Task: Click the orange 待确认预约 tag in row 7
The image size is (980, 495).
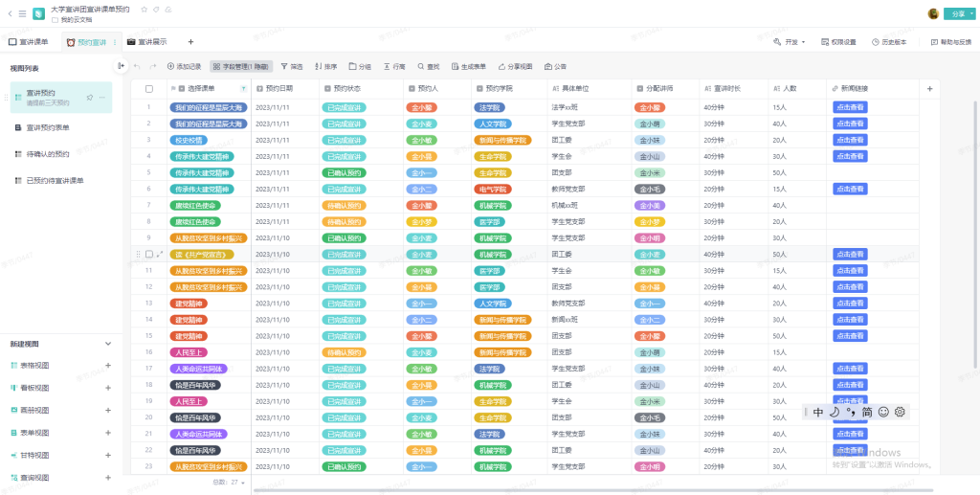Action: (344, 205)
